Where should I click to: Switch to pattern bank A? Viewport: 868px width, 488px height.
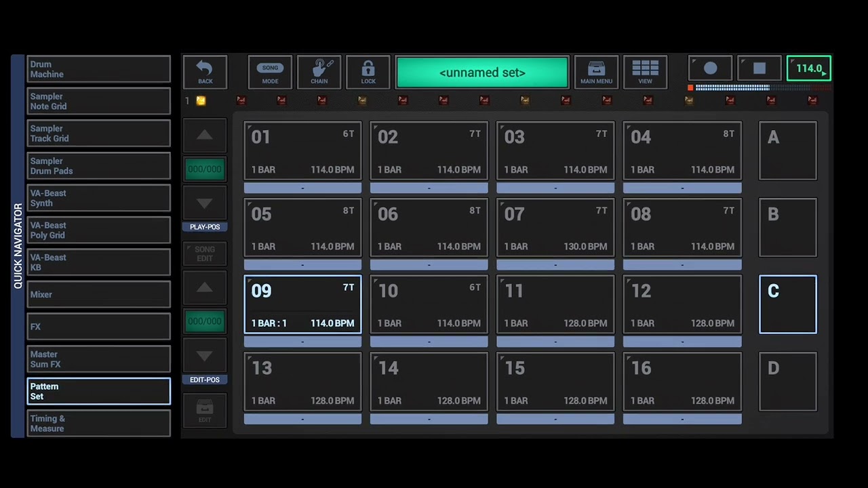[788, 151]
